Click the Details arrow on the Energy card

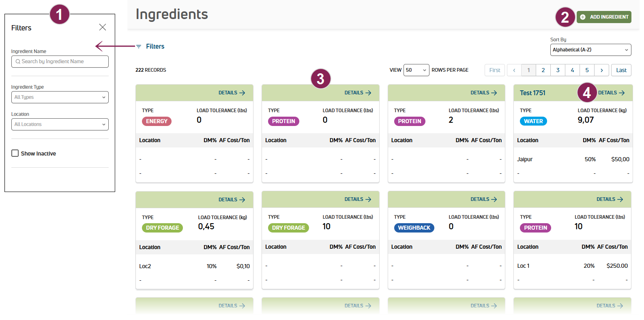pyautogui.click(x=242, y=93)
